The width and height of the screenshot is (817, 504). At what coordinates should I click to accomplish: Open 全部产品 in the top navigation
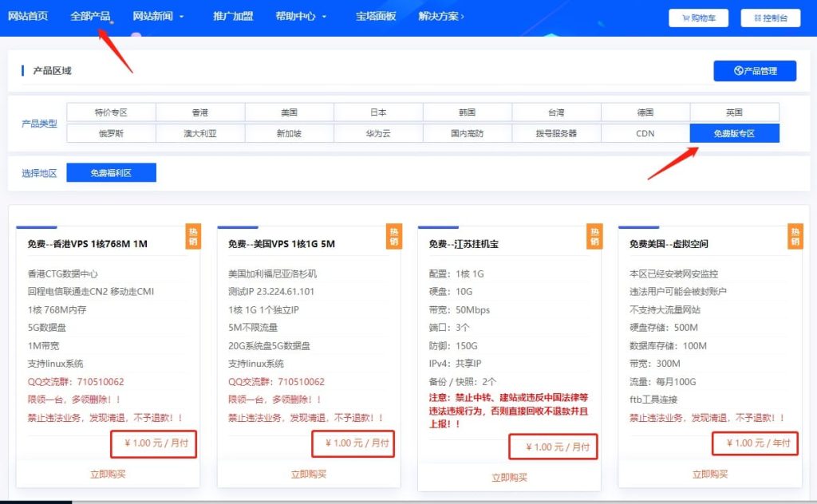point(90,16)
